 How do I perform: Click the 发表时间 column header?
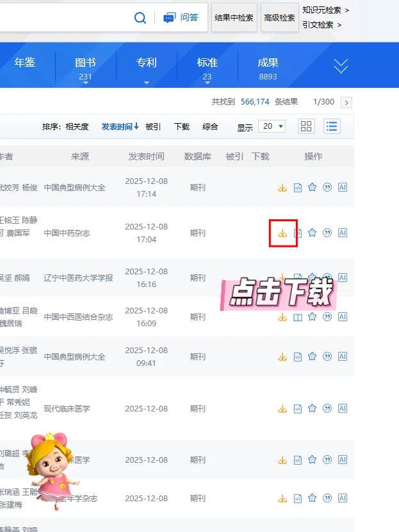pyautogui.click(x=146, y=156)
